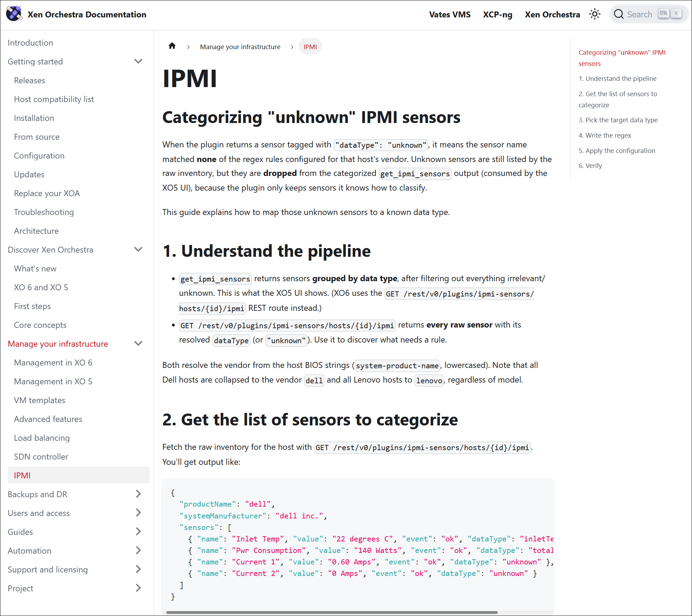This screenshot has height=616, width=692.
Task: Open the Installation page
Action: [34, 118]
